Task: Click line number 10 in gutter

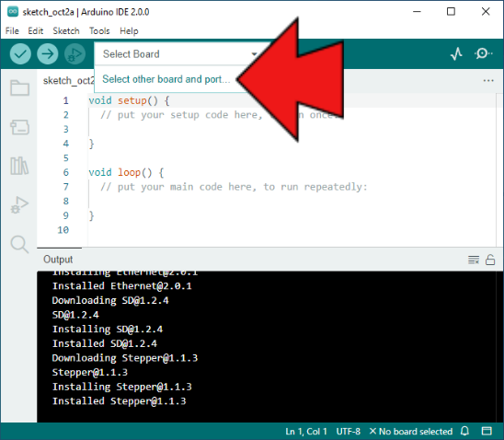Action: pyautogui.click(x=63, y=230)
